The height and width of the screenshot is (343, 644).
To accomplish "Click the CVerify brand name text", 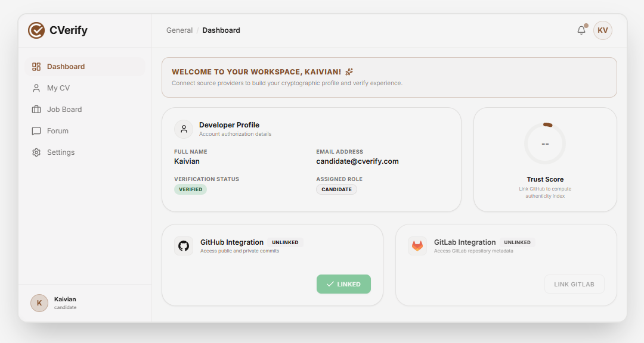I will point(69,30).
